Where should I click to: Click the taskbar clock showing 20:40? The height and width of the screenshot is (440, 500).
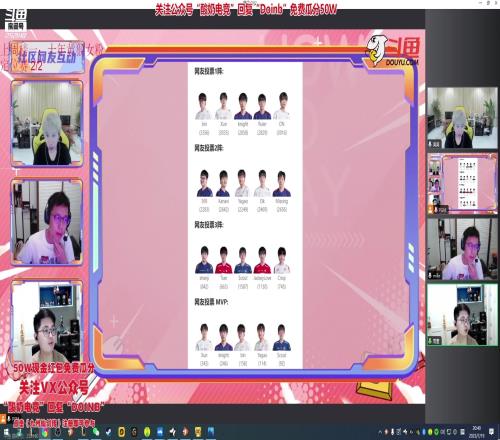(x=477, y=432)
